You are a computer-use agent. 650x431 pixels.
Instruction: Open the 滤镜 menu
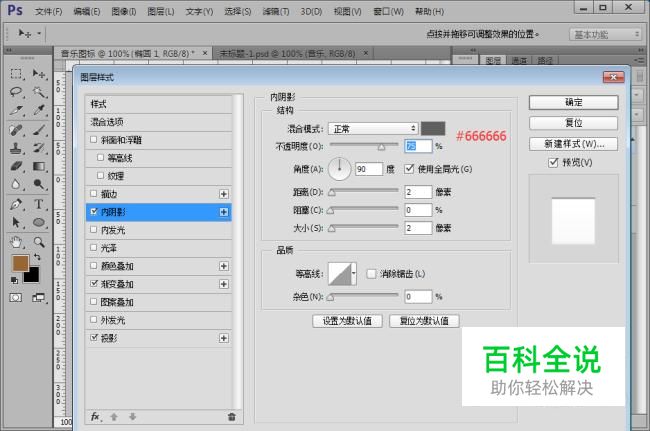pos(276,12)
